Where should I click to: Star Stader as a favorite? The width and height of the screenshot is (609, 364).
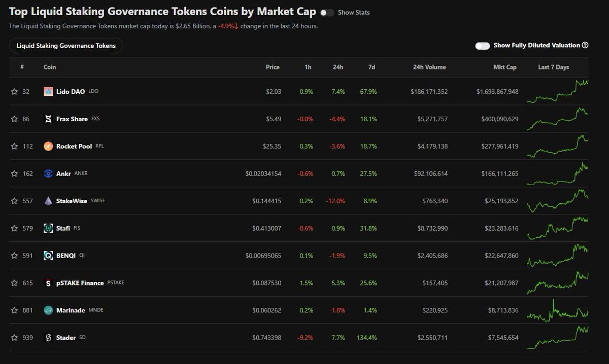coord(14,338)
